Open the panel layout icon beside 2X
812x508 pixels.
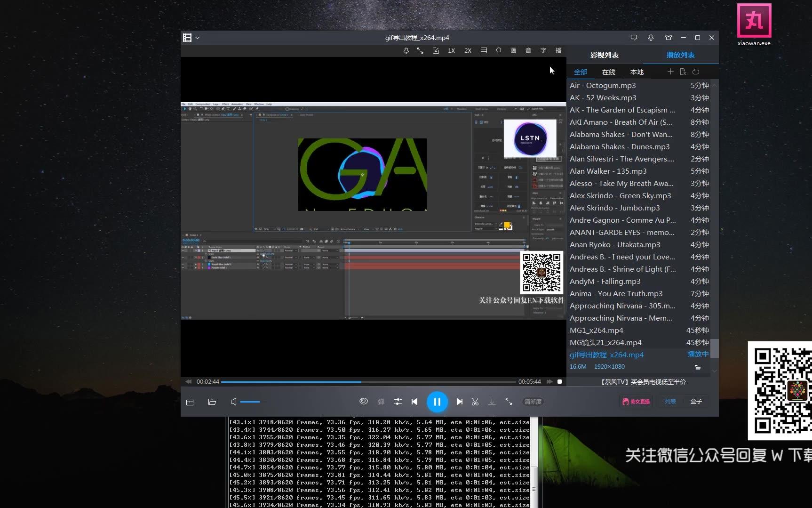click(484, 51)
